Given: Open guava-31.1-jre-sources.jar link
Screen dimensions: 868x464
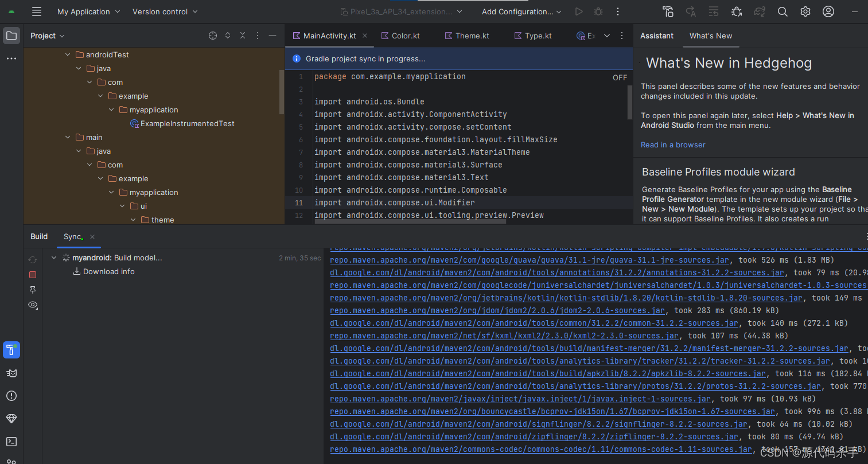Looking at the screenshot, I should (x=530, y=260).
